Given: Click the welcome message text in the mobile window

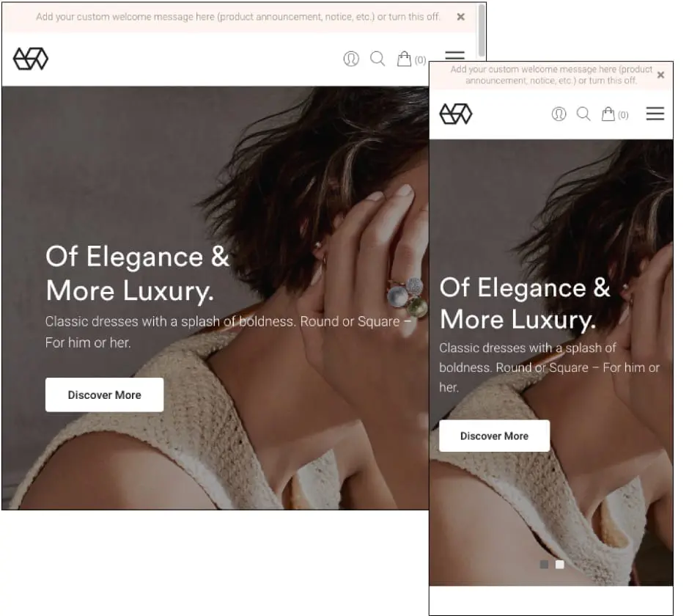Looking at the screenshot, I should click(551, 76).
